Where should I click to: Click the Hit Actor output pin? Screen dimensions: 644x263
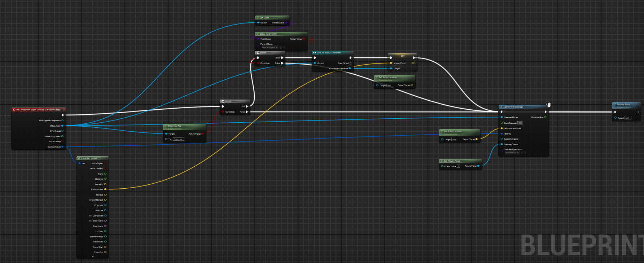[x=105, y=210]
